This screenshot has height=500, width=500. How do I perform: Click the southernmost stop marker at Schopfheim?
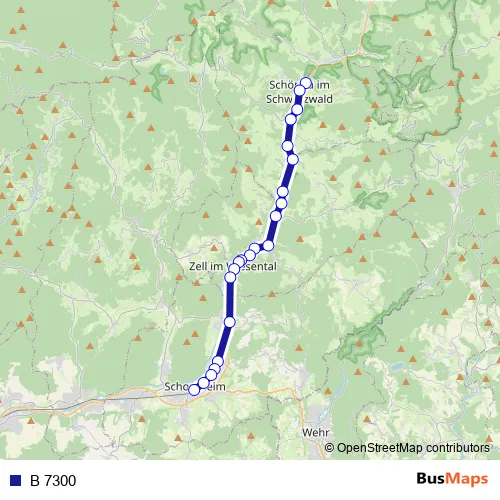pyautogui.click(x=194, y=390)
